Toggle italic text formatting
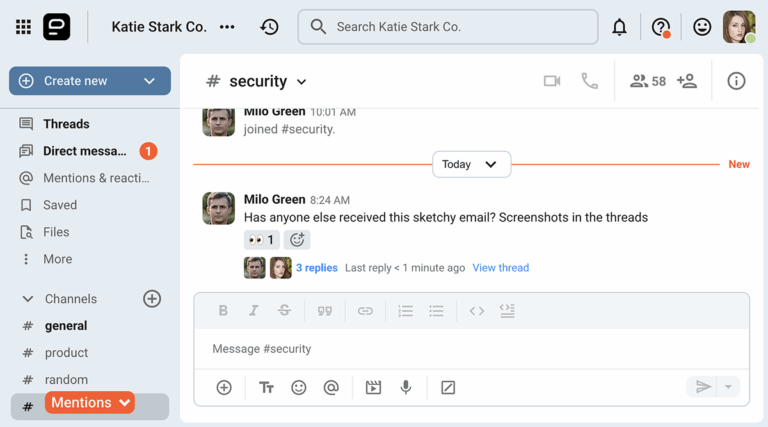768x427 pixels. click(x=254, y=311)
